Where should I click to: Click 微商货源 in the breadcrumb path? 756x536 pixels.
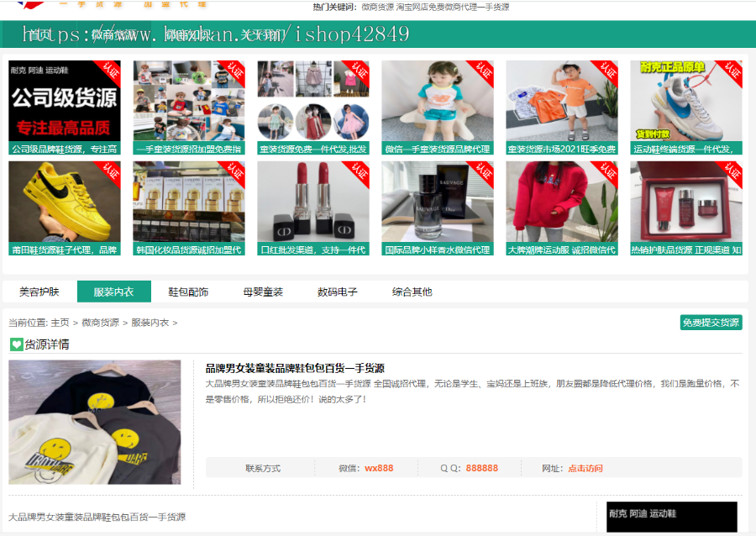point(100,323)
